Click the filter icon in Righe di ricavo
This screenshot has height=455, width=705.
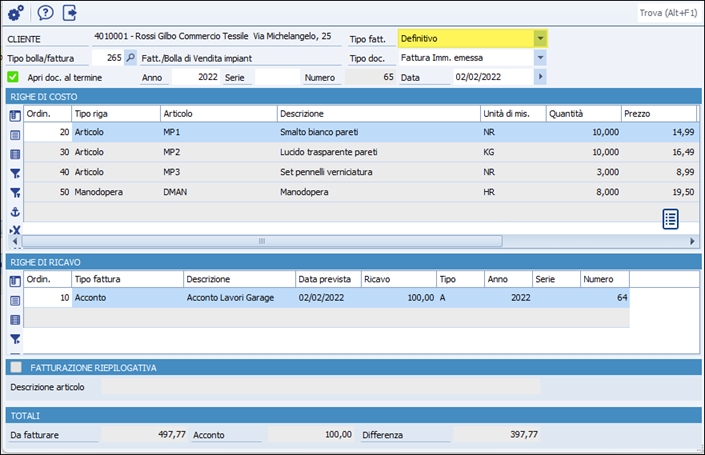[15, 340]
